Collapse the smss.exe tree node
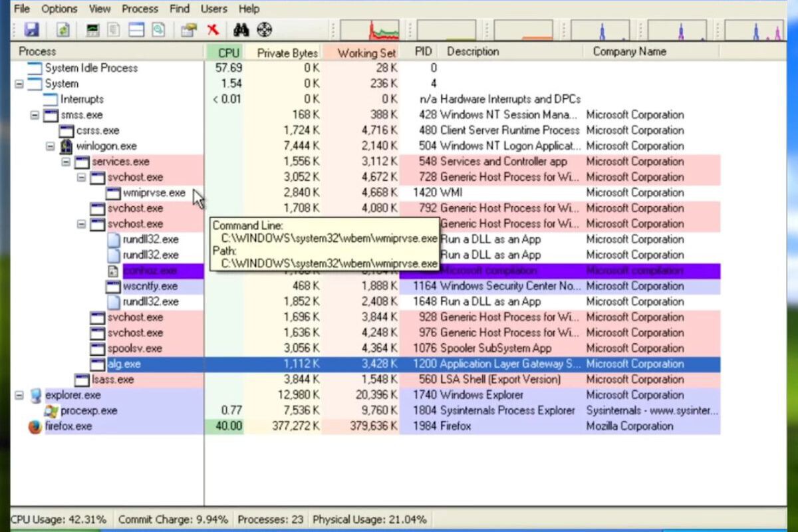 [35, 115]
